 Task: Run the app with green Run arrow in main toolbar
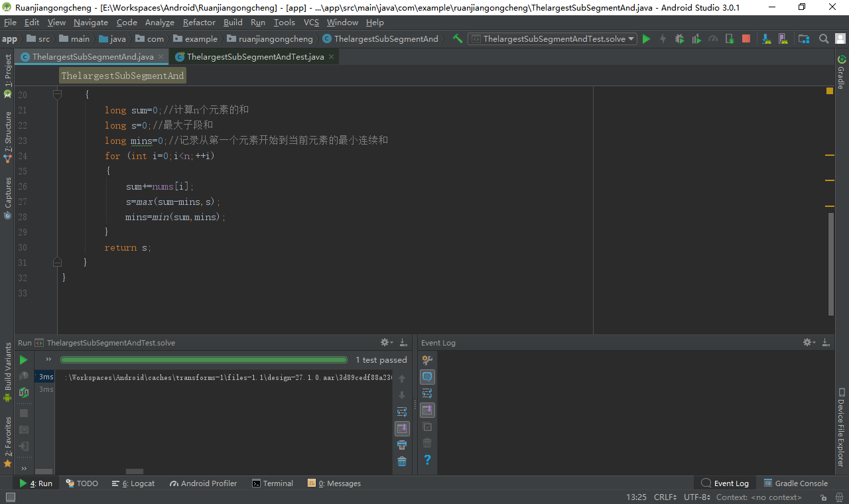[x=647, y=39]
